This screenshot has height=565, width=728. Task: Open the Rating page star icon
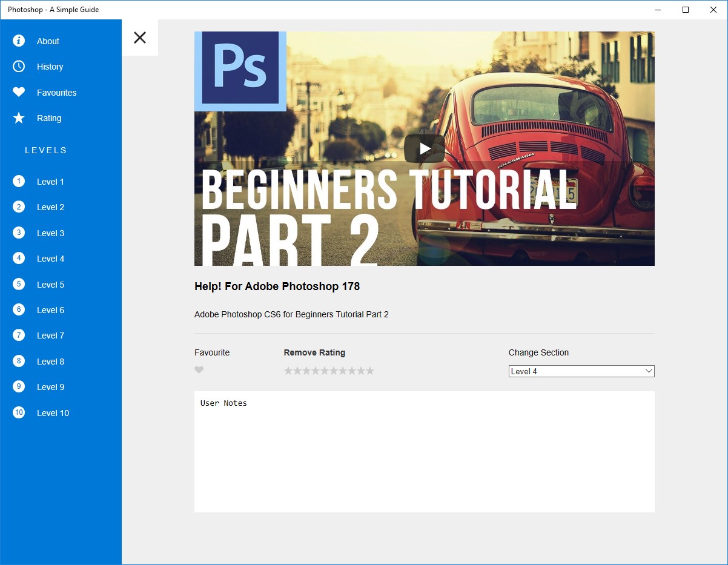pyautogui.click(x=19, y=118)
